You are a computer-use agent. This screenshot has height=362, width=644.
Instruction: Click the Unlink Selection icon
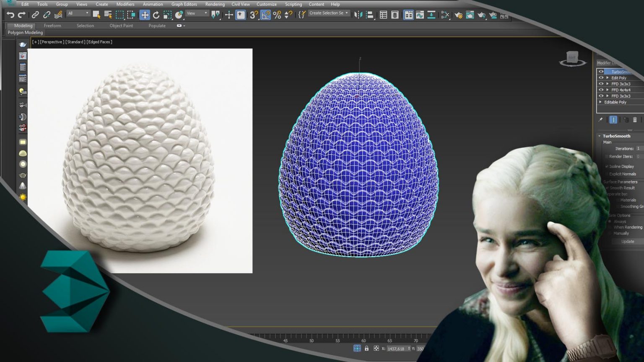47,15
